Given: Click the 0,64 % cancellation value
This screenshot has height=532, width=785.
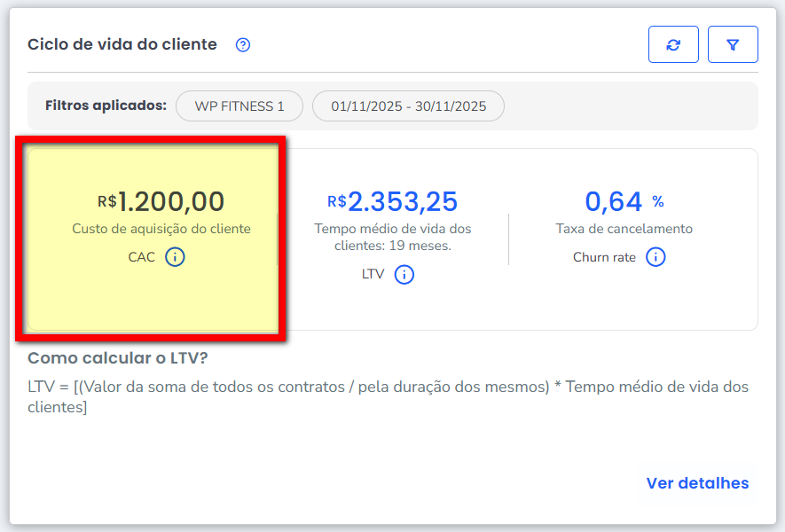Looking at the screenshot, I should click(x=624, y=201).
